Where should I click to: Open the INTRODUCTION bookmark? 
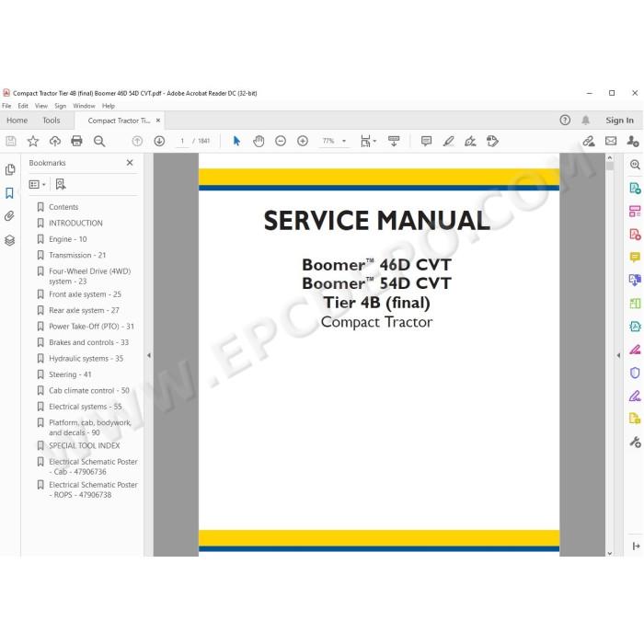(75, 223)
